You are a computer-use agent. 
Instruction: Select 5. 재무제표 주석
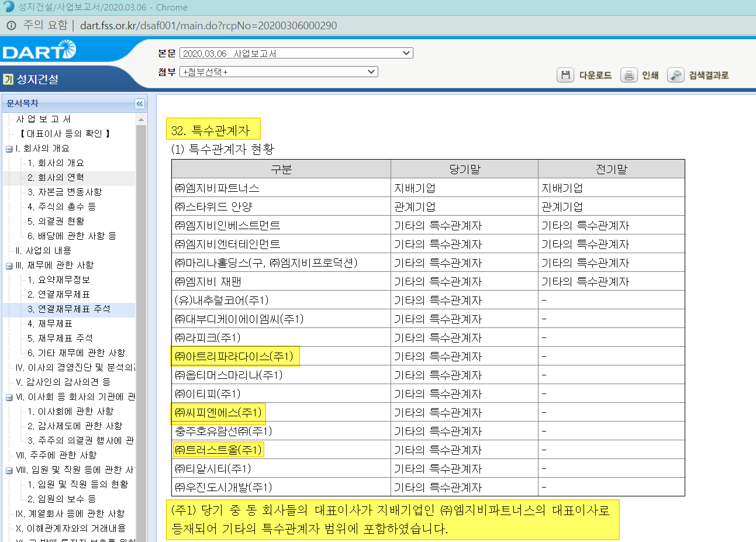[60, 339]
